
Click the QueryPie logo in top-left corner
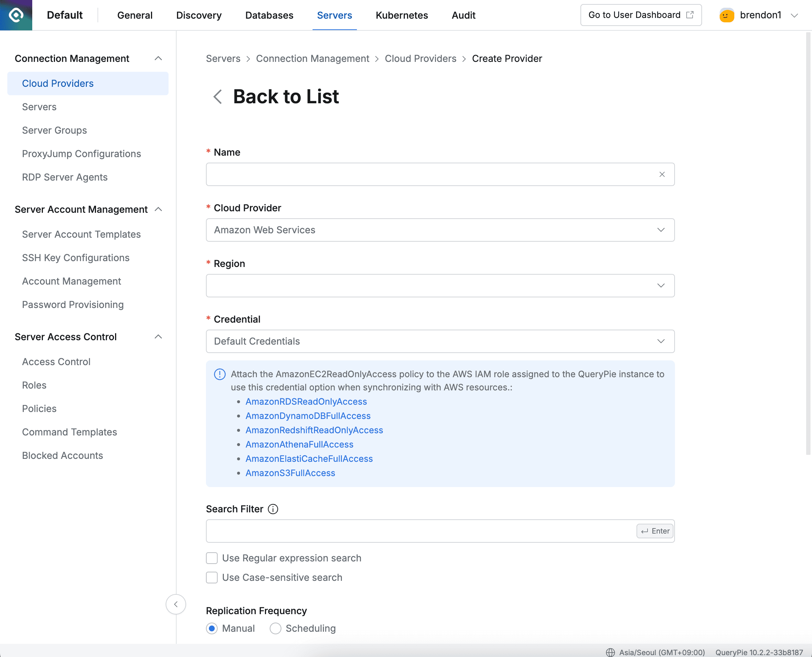pyautogui.click(x=16, y=15)
